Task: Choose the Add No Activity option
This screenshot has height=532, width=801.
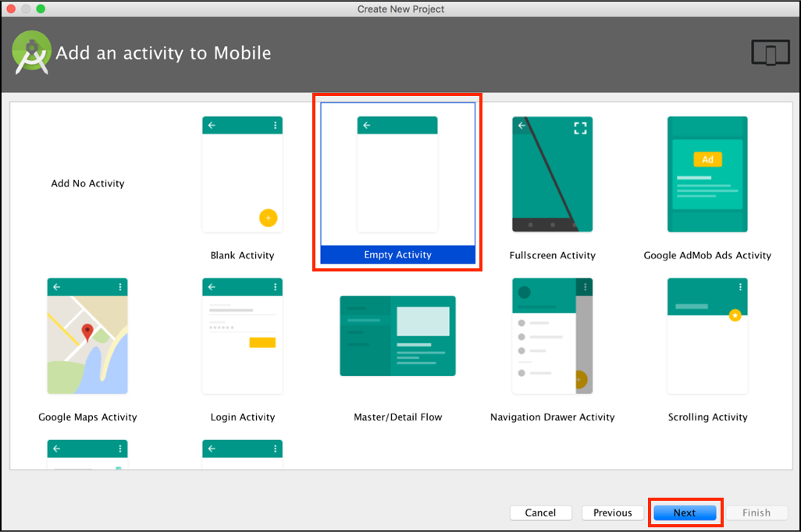Action: click(87, 183)
